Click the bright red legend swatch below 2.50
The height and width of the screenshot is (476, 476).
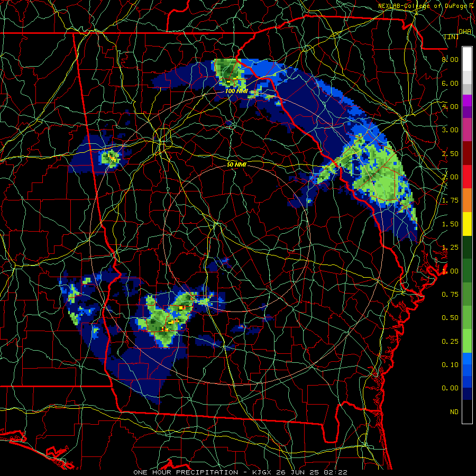[467, 177]
